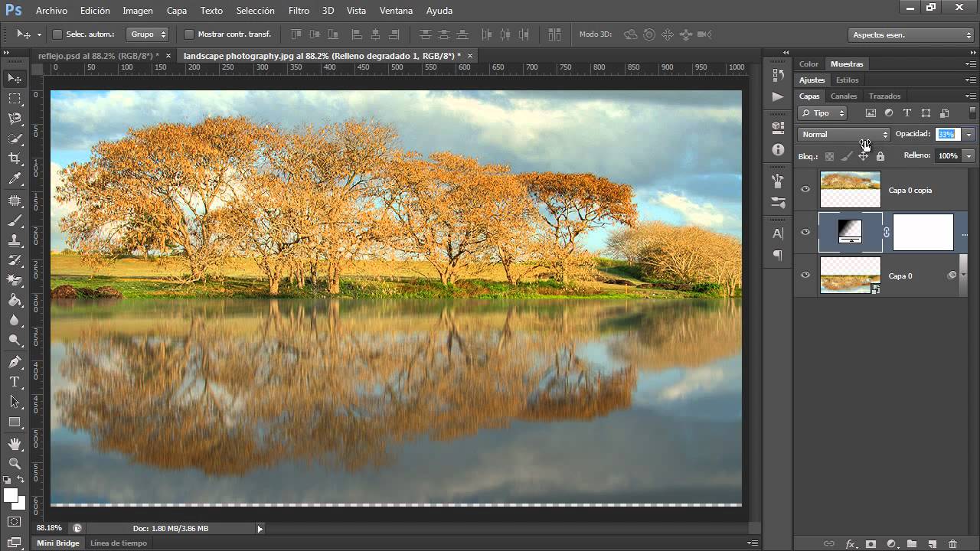This screenshot has width=980, height=551.
Task: Open the Normal blend mode dropdown
Action: pyautogui.click(x=844, y=135)
